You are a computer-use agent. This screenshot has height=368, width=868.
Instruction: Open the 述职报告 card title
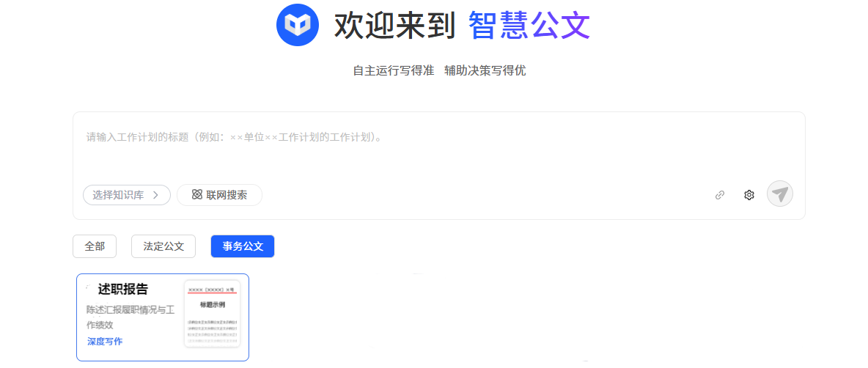[x=123, y=290]
